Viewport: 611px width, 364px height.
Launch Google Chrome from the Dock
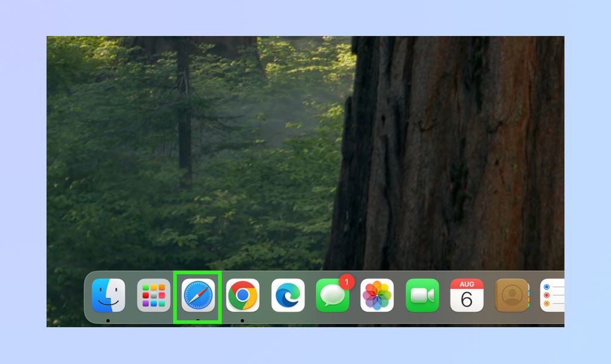click(243, 294)
